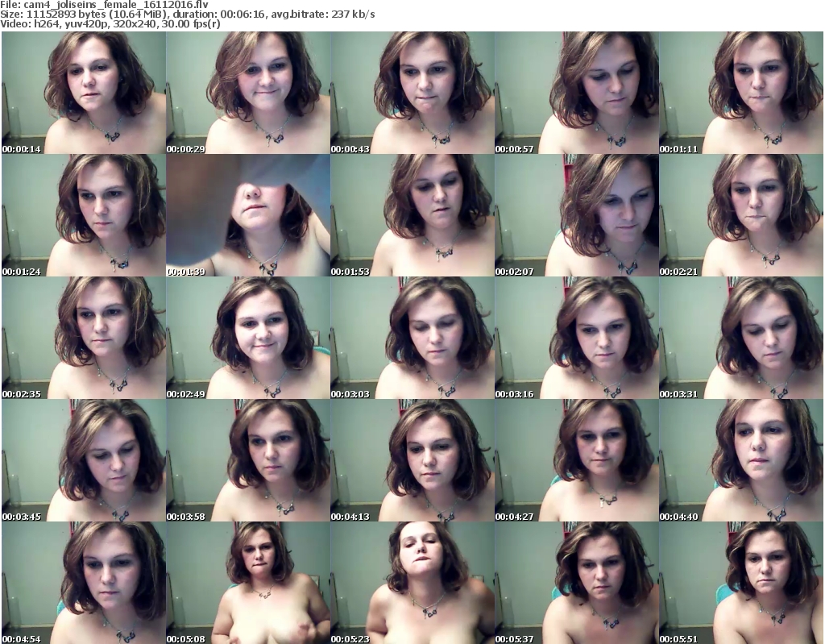Click the blurry frame at 00:01:39
Image resolution: width=825 pixels, height=644 pixels.
(x=248, y=215)
